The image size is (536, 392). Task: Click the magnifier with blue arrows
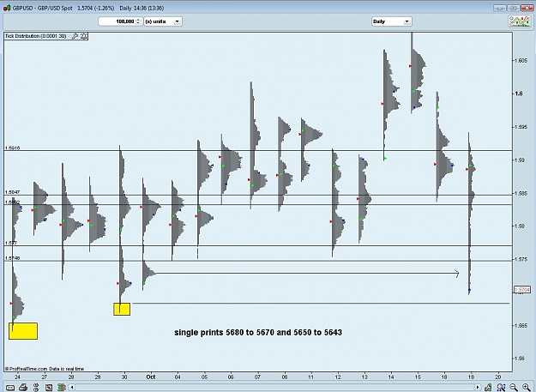click(501, 387)
